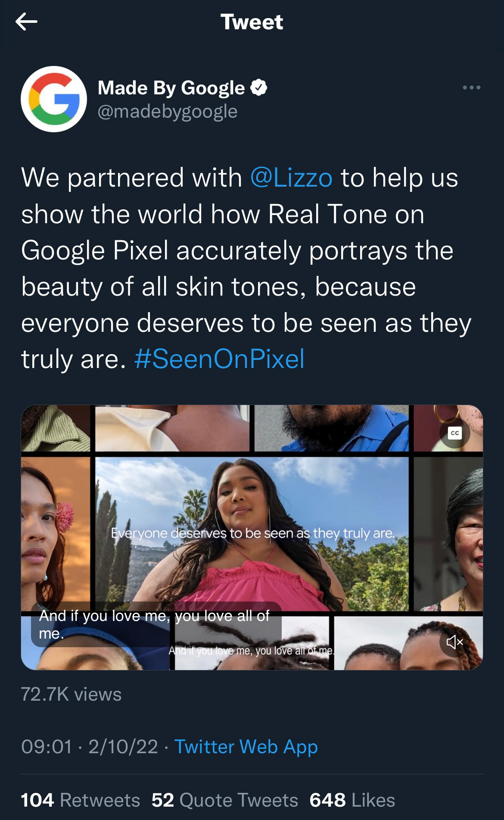Play the center video of woman in pink top
This screenshot has width=504, height=820.
252,534
